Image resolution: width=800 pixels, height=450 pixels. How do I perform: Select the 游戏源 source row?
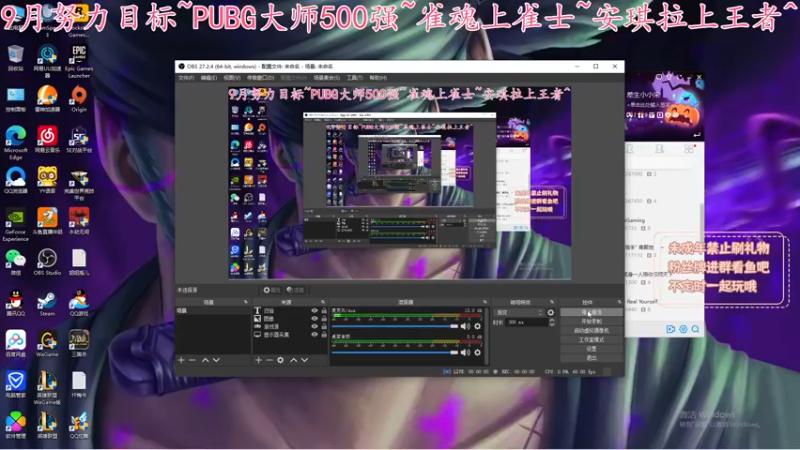tap(290, 327)
